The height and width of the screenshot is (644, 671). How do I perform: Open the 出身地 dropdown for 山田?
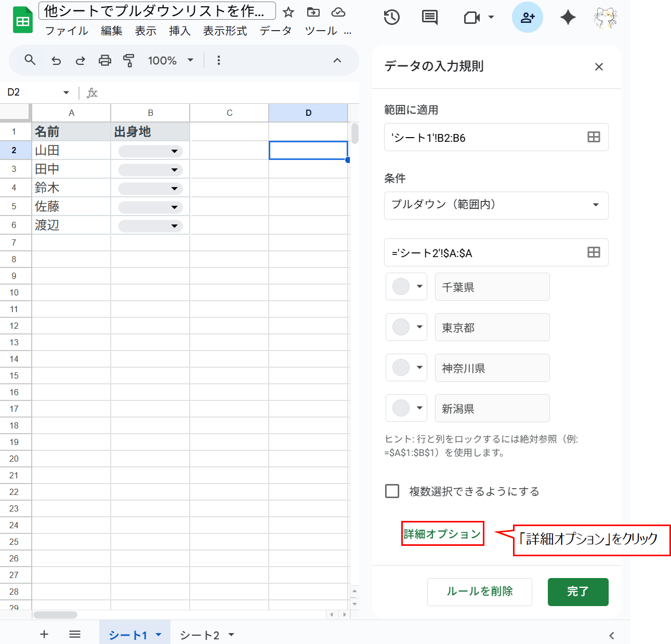coord(174,151)
